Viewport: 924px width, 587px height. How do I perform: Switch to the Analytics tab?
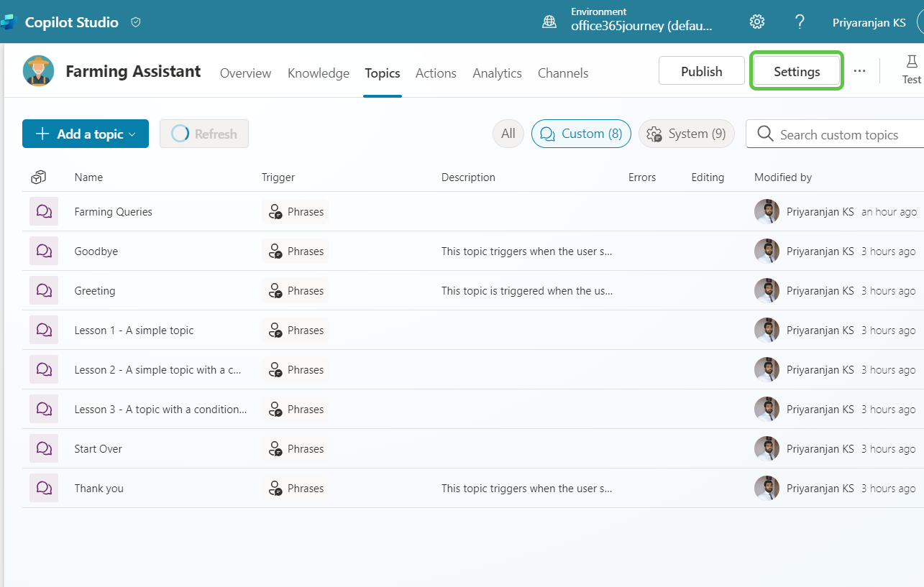tap(497, 73)
